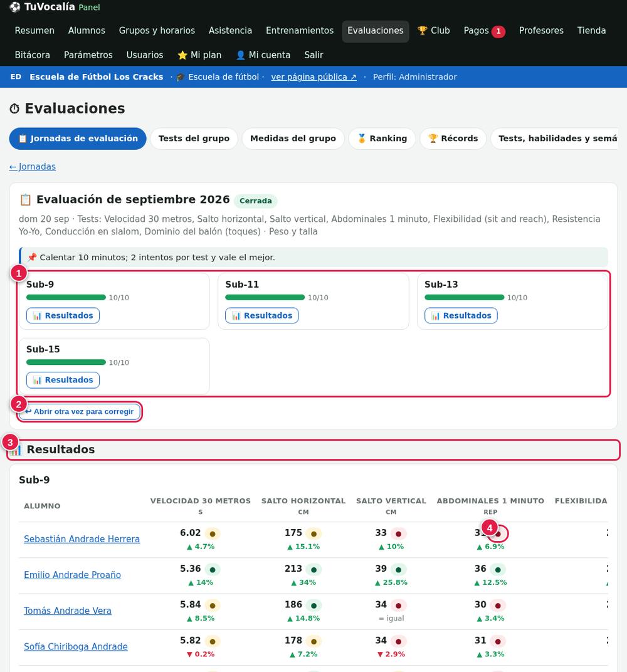This screenshot has height=672, width=627.
Task: Click the Sub-13 green progress bar
Action: [464, 297]
